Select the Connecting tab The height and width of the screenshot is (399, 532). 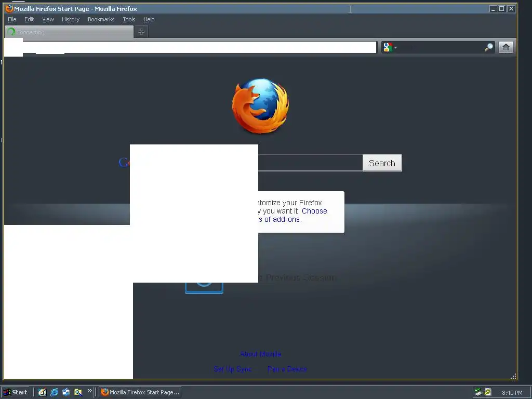(x=69, y=32)
